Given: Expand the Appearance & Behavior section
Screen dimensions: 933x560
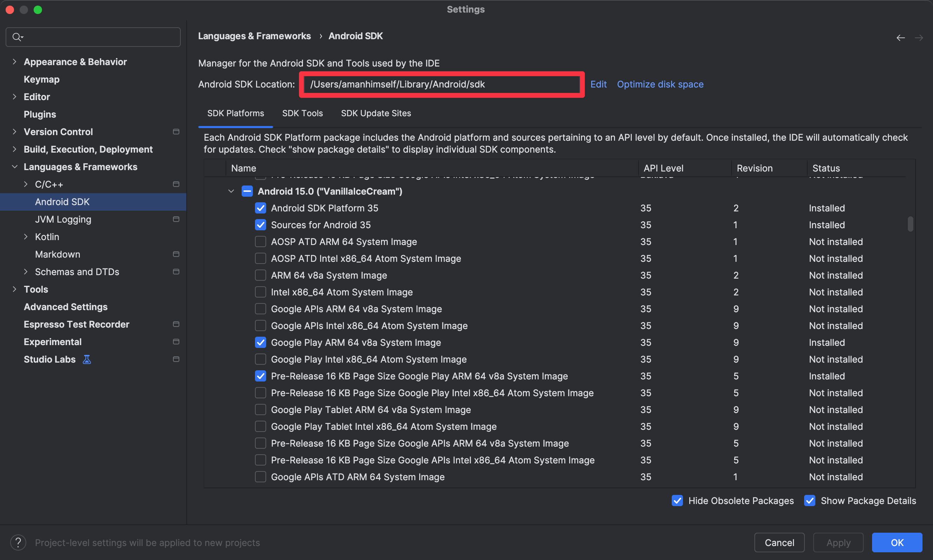Looking at the screenshot, I should click(x=14, y=62).
